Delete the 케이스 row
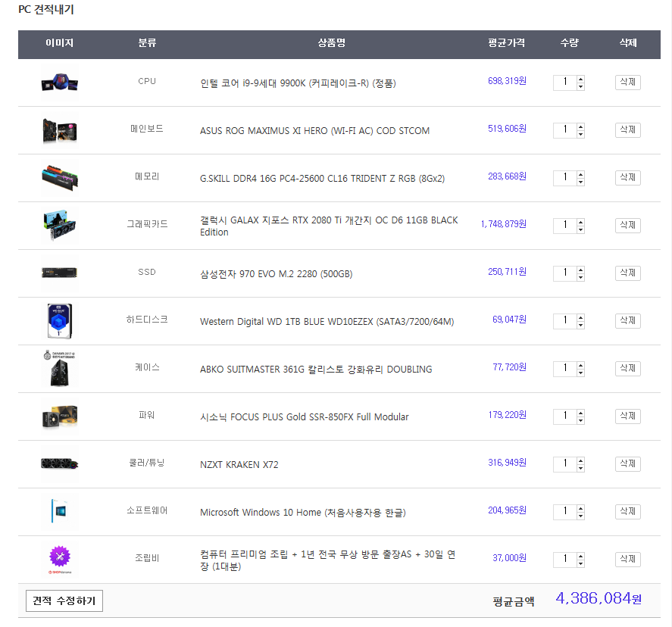672x627 pixels. coord(628,368)
